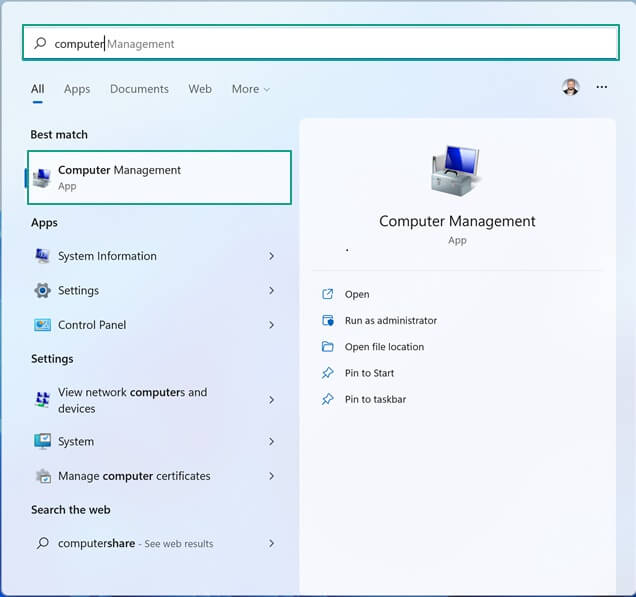
Task: Click the System monitor icon
Action: (42, 441)
